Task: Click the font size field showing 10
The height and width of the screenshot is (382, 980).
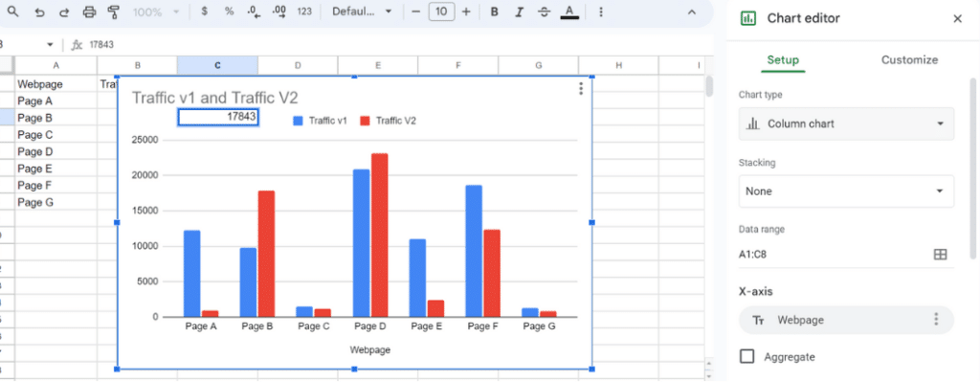Action: [x=441, y=11]
